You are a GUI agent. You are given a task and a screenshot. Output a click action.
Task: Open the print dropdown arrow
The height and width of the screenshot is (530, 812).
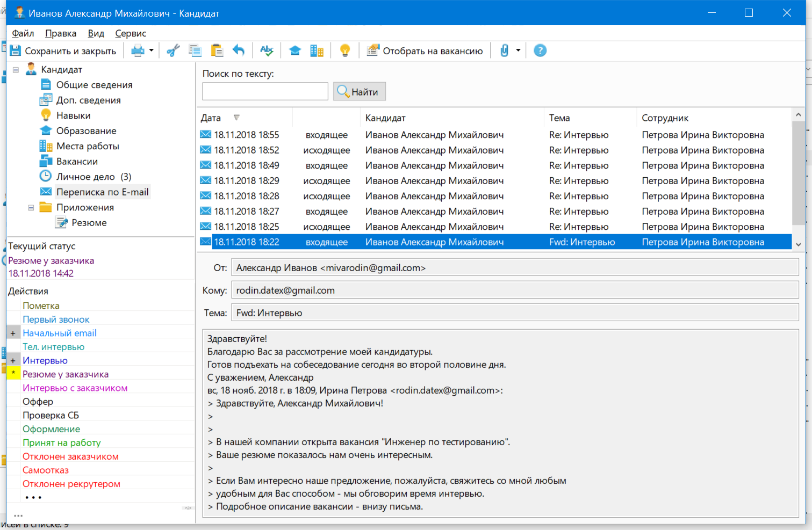[152, 51]
